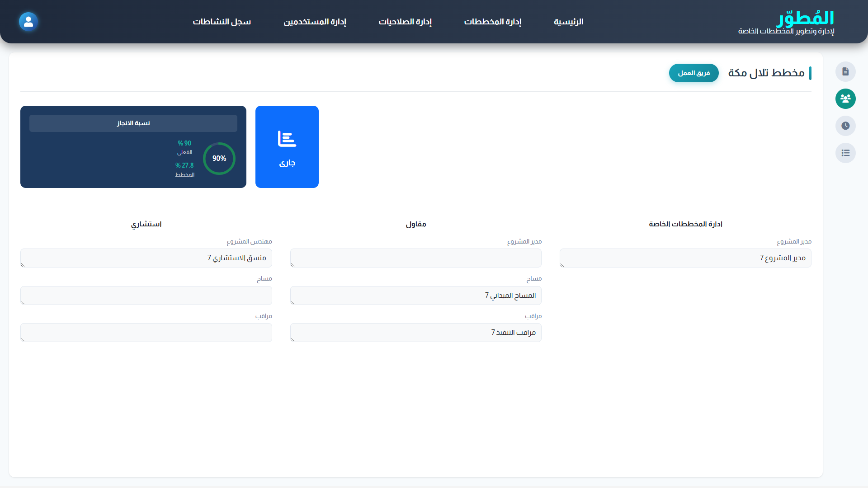This screenshot has width=868, height=488.
Task: Click the مقاول column heading
Action: pos(416,224)
